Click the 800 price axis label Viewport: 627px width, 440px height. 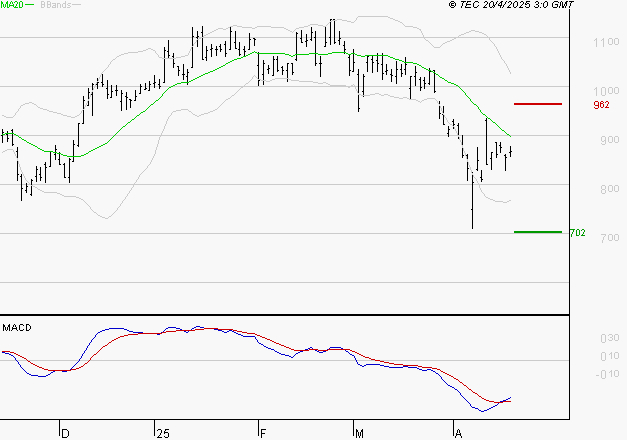coord(610,189)
